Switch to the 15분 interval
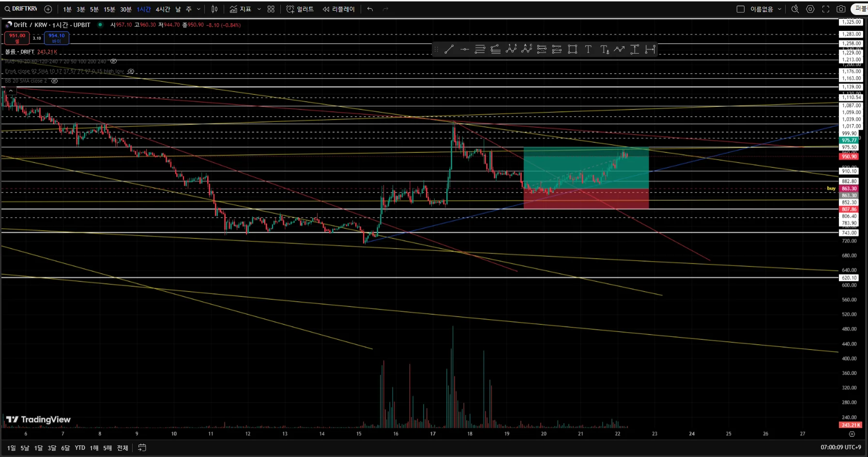The height and width of the screenshot is (457, 868). tap(109, 9)
